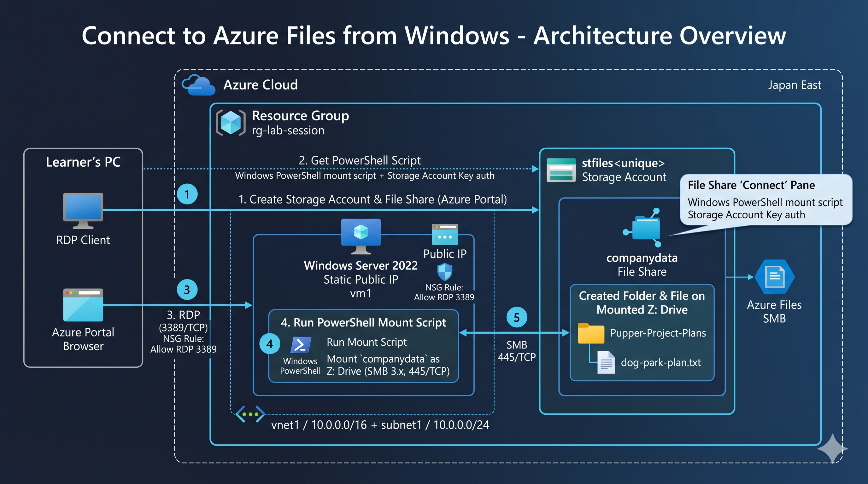
Task: Click the vnet1 virtual network icon
Action: (250, 414)
